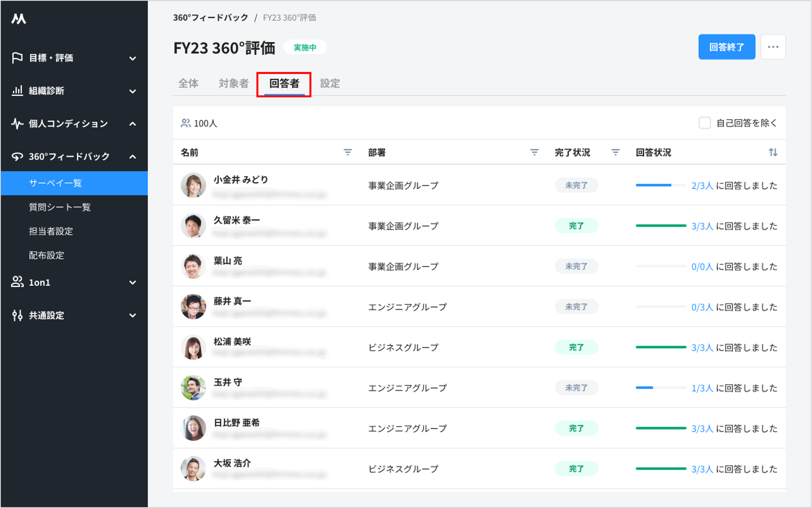812x508 pixels.
Task: Click the 組織診断 bar chart icon
Action: pos(17,91)
